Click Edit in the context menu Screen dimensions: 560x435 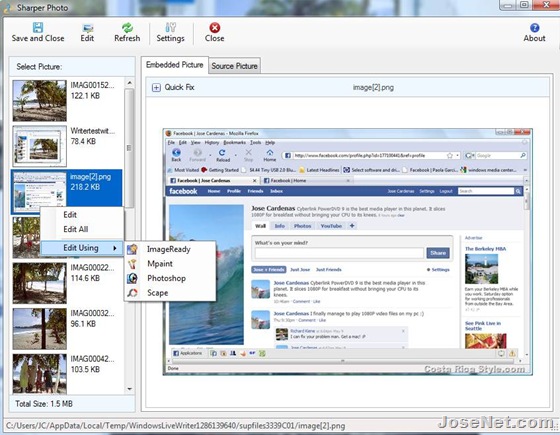coord(70,215)
